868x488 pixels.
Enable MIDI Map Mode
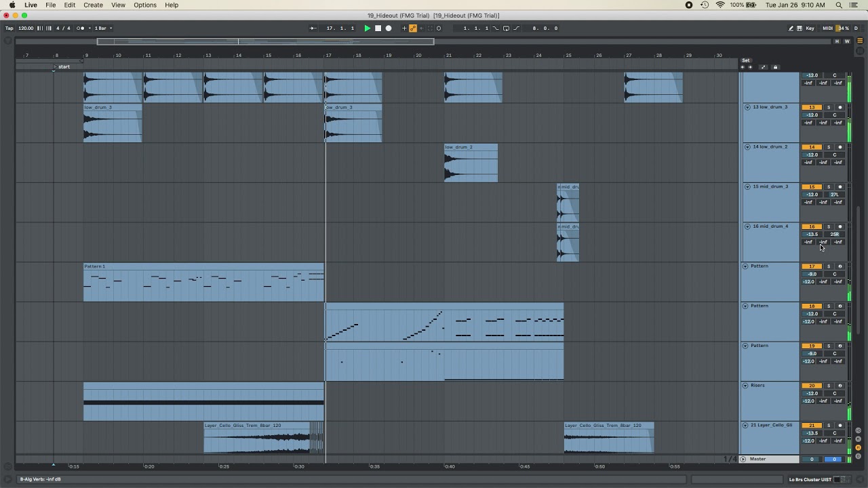827,28
